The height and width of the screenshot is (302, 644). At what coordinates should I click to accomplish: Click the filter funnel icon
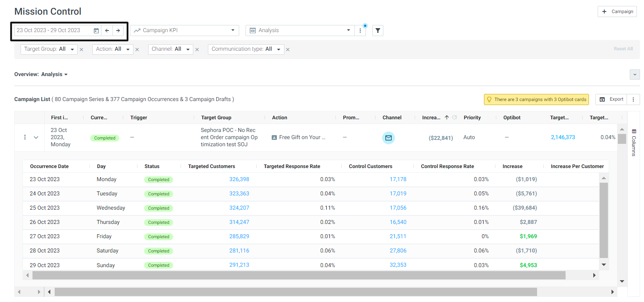click(x=378, y=31)
